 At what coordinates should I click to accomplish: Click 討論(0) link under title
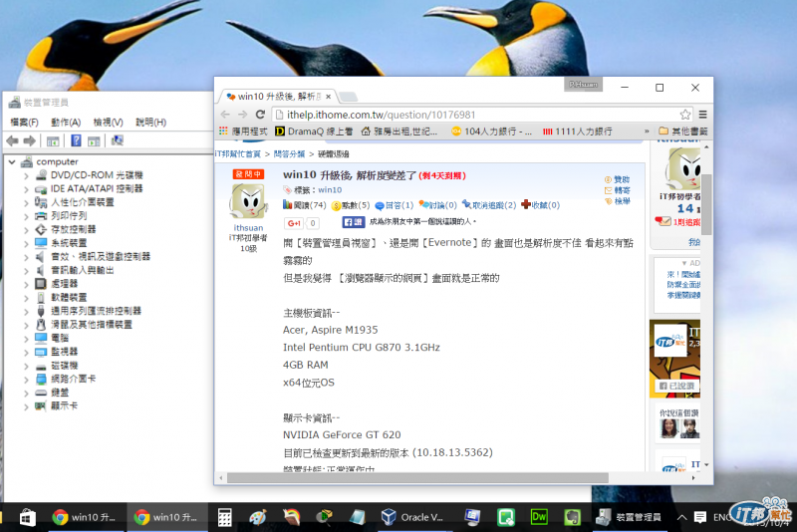click(437, 205)
